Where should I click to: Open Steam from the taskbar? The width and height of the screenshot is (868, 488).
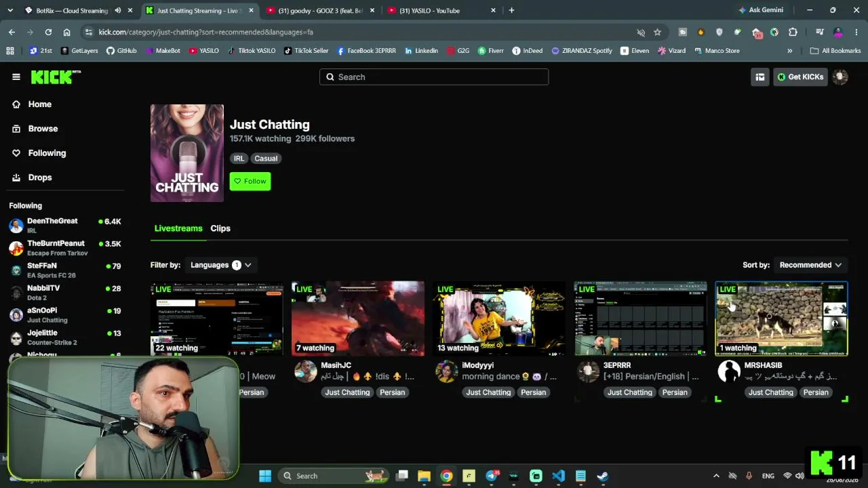(603, 476)
